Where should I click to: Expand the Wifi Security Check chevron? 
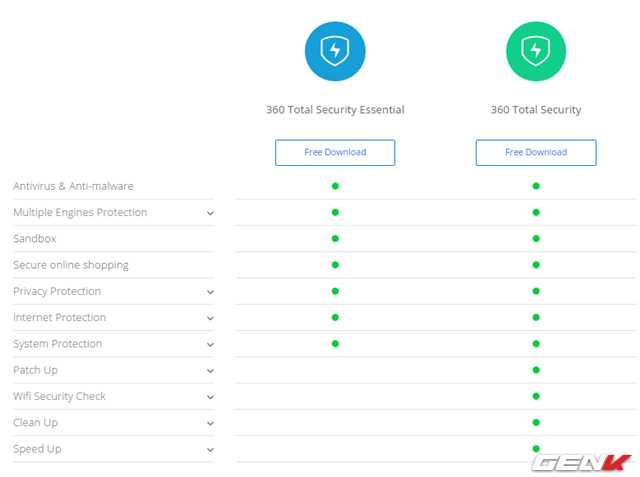tap(210, 397)
